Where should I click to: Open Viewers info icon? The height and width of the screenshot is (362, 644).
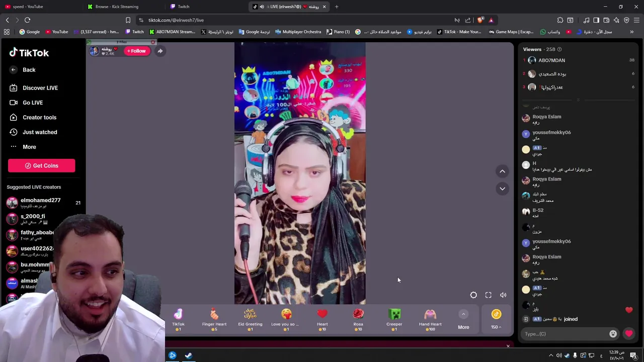pos(559,49)
